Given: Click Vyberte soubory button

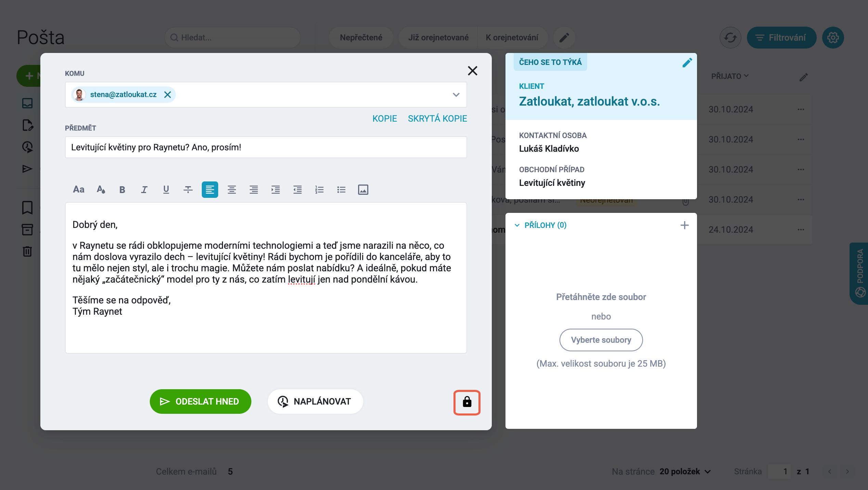Looking at the screenshot, I should coord(601,340).
